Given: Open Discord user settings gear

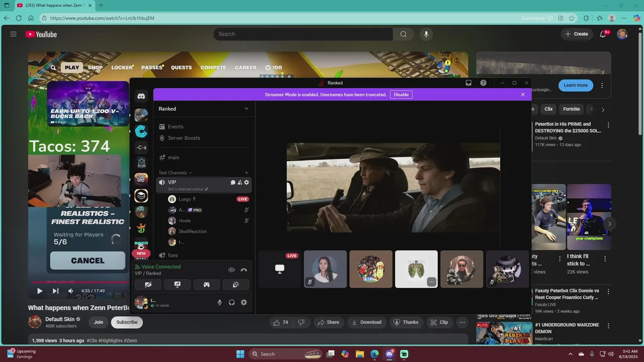Looking at the screenshot, I should coord(244,302).
